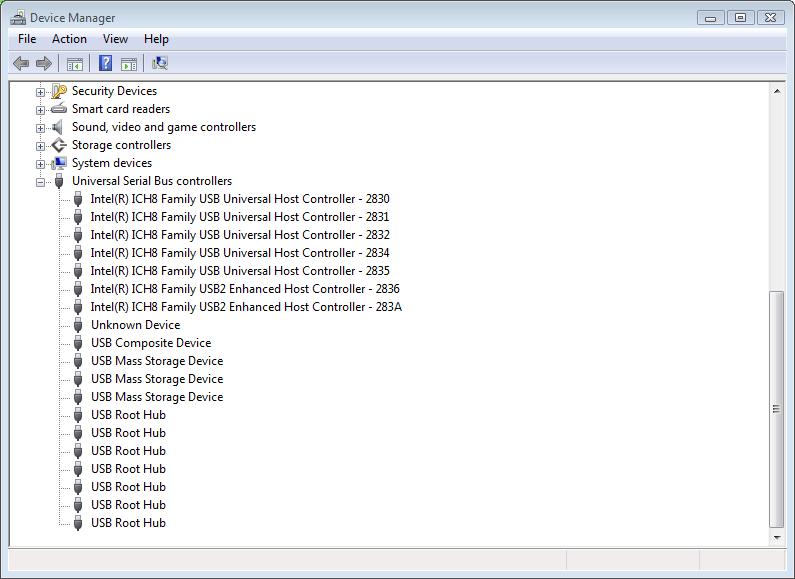This screenshot has width=795, height=579.
Task: Select Intel ICH8 Universal Host Controller - 2831
Action: 240,217
